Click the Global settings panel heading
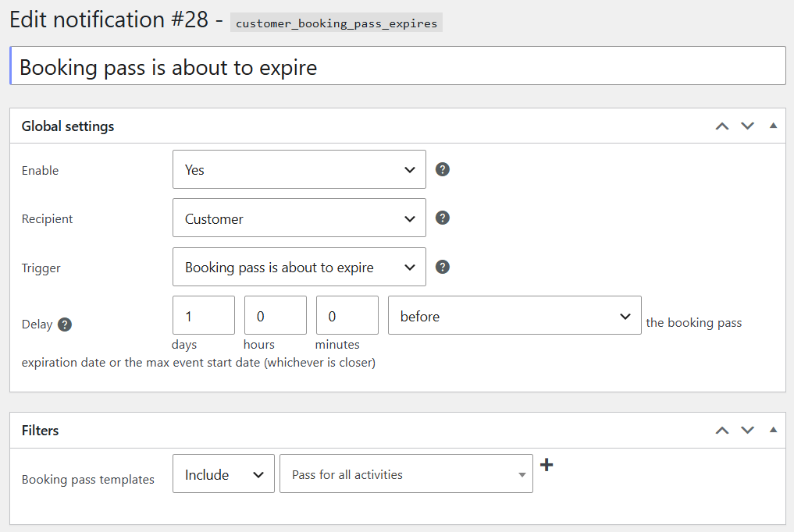This screenshot has height=532, width=794. point(68,126)
